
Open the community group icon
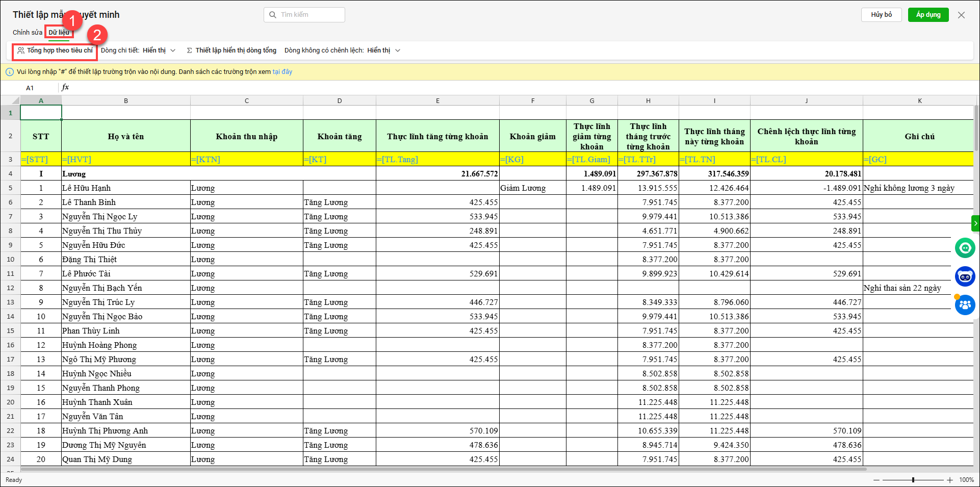pyautogui.click(x=965, y=305)
